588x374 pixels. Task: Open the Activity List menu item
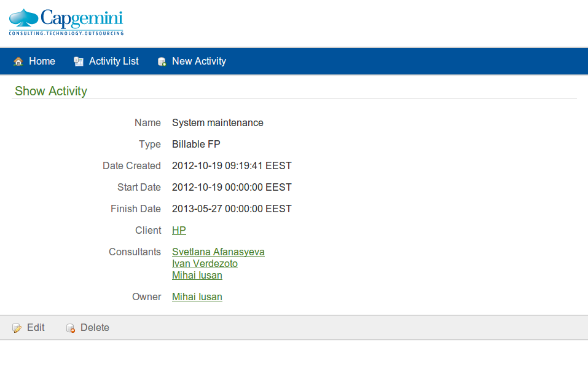pyautogui.click(x=114, y=62)
